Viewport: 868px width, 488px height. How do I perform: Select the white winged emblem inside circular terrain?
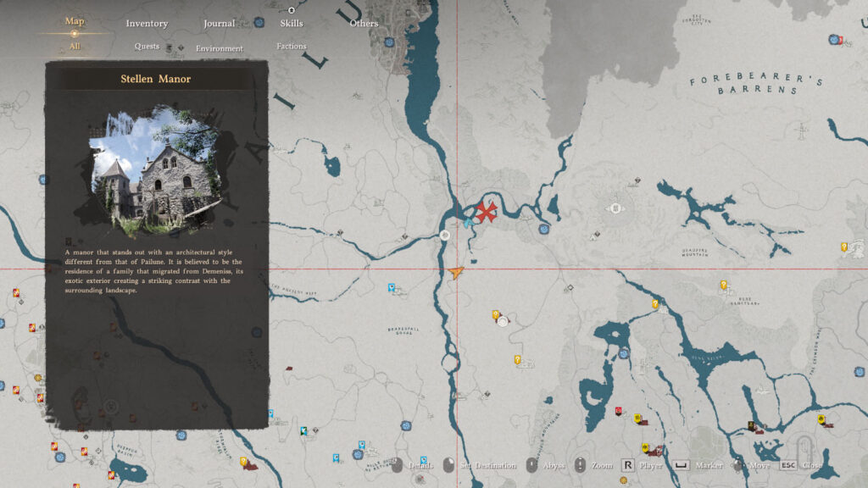click(615, 208)
